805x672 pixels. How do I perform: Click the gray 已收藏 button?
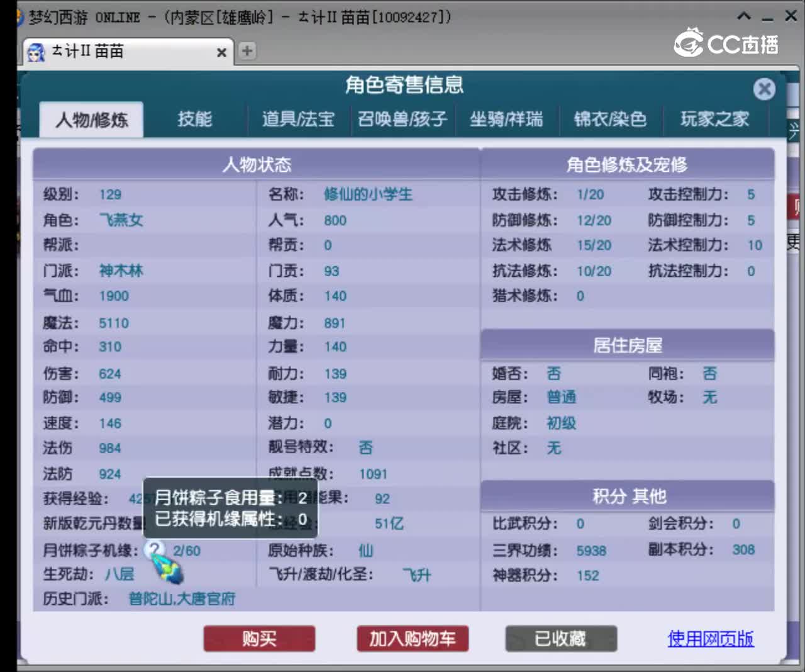pyautogui.click(x=561, y=638)
